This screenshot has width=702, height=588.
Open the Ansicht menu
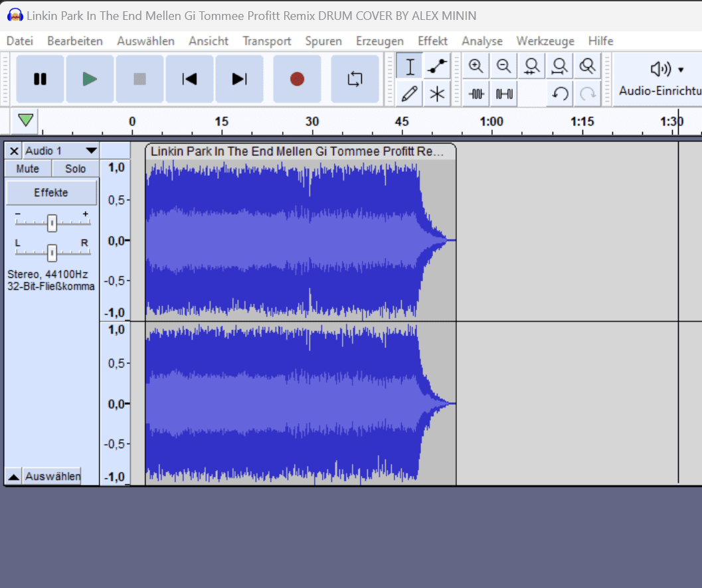208,41
